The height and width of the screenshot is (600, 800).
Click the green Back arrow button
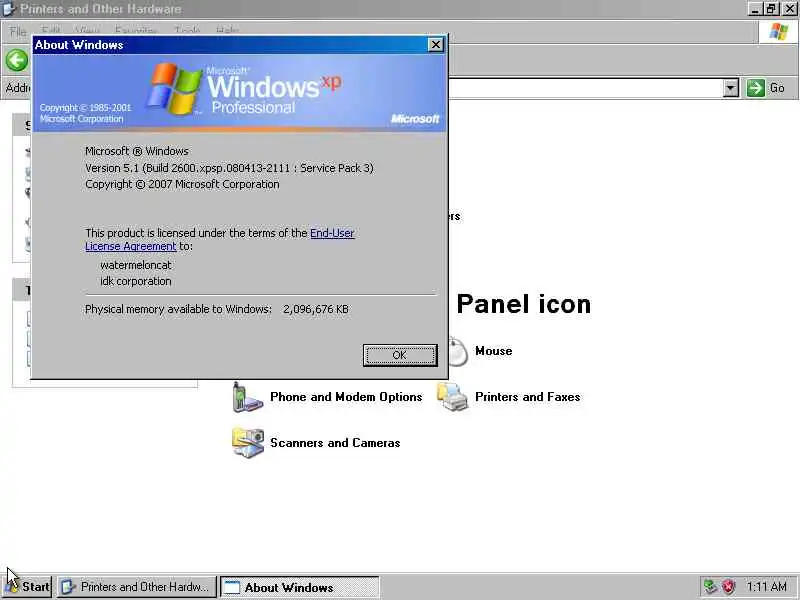tap(17, 61)
